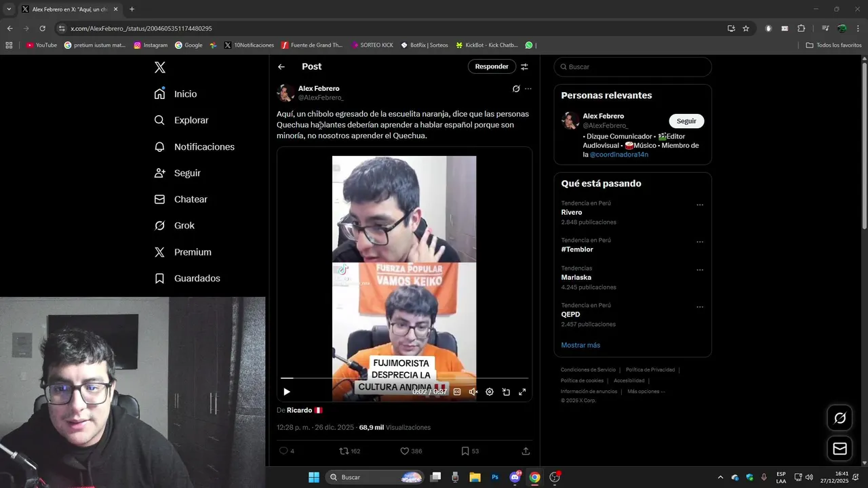
Task: Open Seguir in the X sidebar
Action: click(x=177, y=173)
